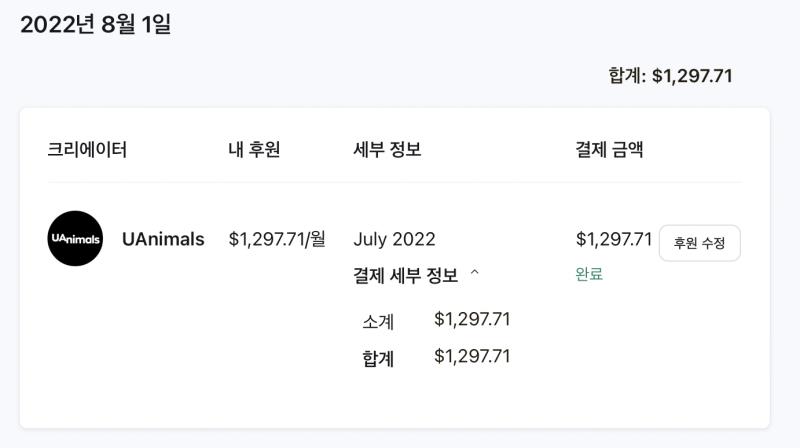Select the green 완료 status text
This screenshot has height=448, width=800.
pos(589,274)
